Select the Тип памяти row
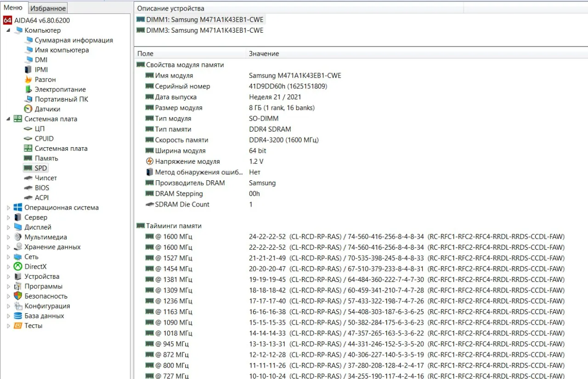Screen dimensions: 588x379 coord(361,129)
